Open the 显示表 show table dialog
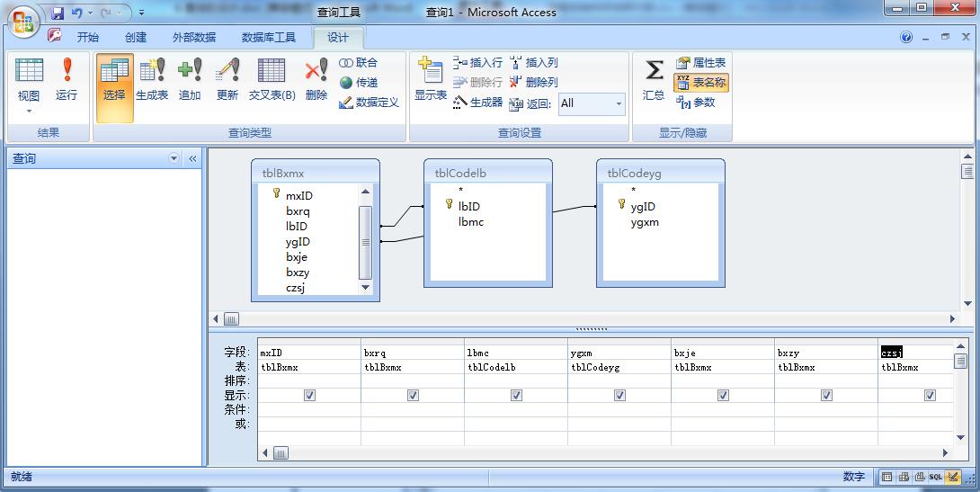This screenshot has width=980, height=492. click(431, 79)
